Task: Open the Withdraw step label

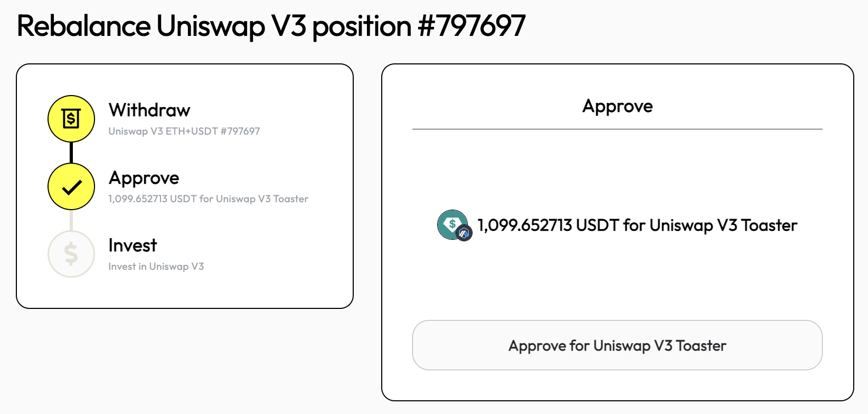Action: (149, 110)
